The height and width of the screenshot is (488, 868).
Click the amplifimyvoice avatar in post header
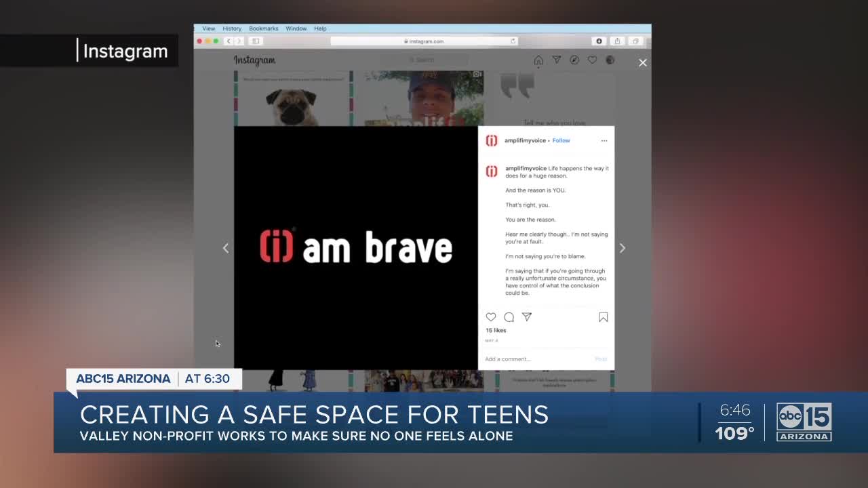point(492,140)
